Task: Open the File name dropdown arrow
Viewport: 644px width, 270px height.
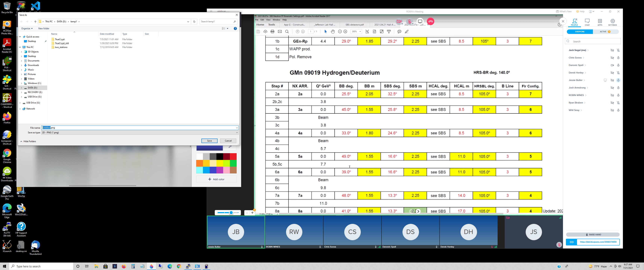Action: [237, 128]
